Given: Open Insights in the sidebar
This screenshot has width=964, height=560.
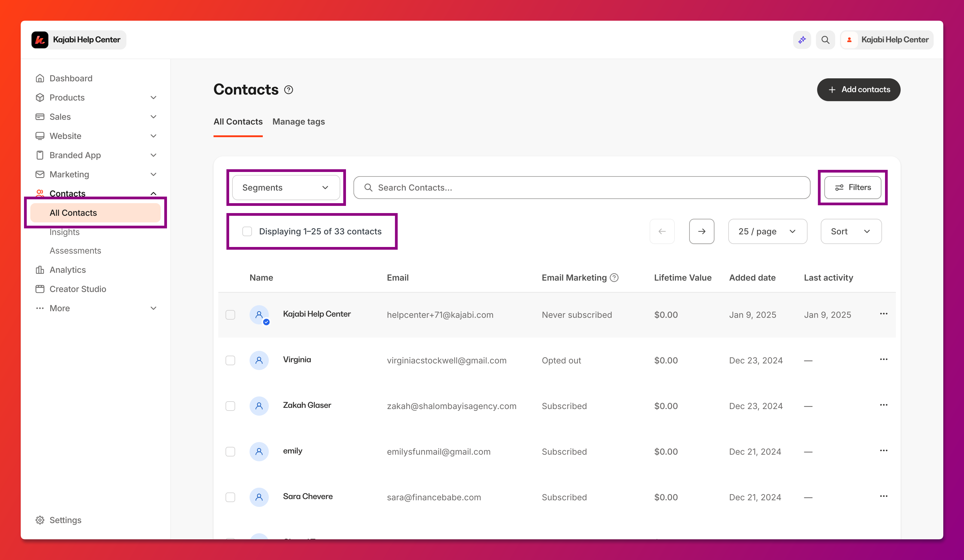Looking at the screenshot, I should point(64,232).
